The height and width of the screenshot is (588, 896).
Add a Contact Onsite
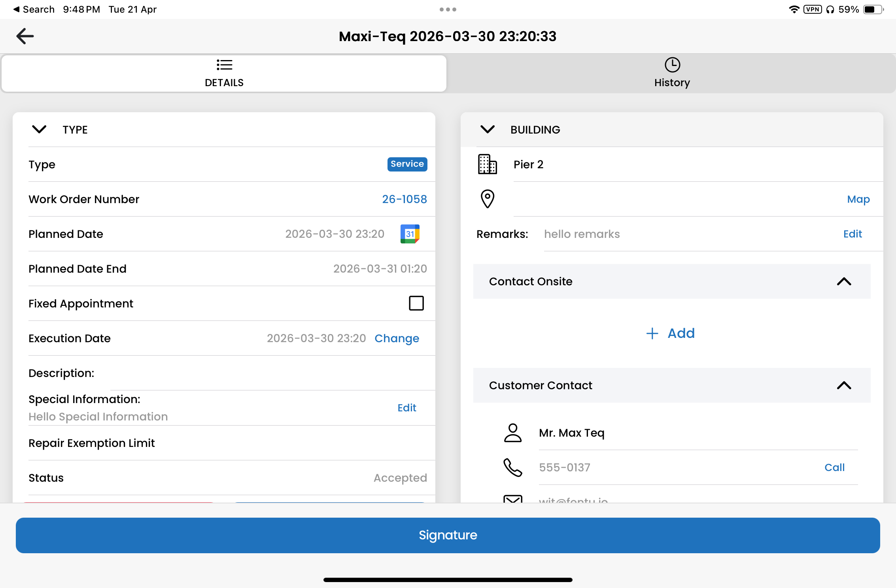point(671,333)
